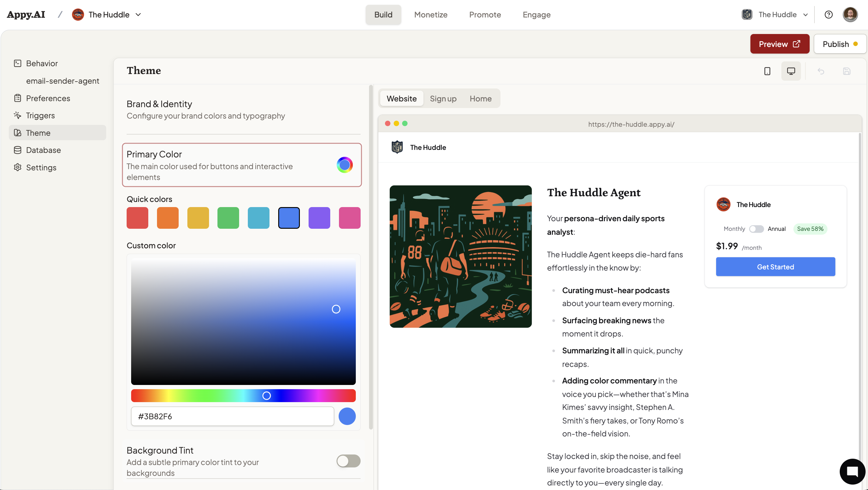Click the rainbow primary color picker icon

click(344, 165)
